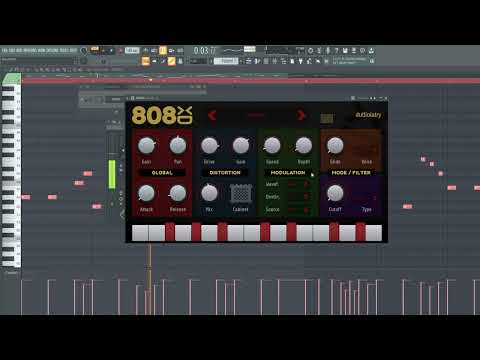Click the red record button in the transport
480x360 pixels.
[120, 51]
